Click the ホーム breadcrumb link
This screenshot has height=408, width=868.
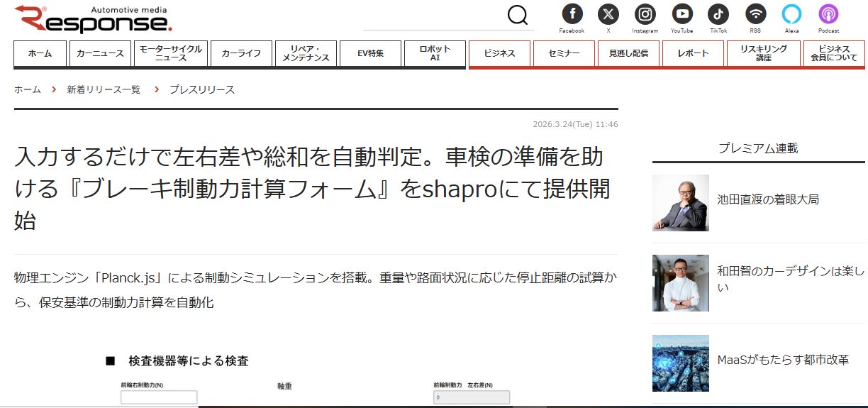(x=28, y=89)
